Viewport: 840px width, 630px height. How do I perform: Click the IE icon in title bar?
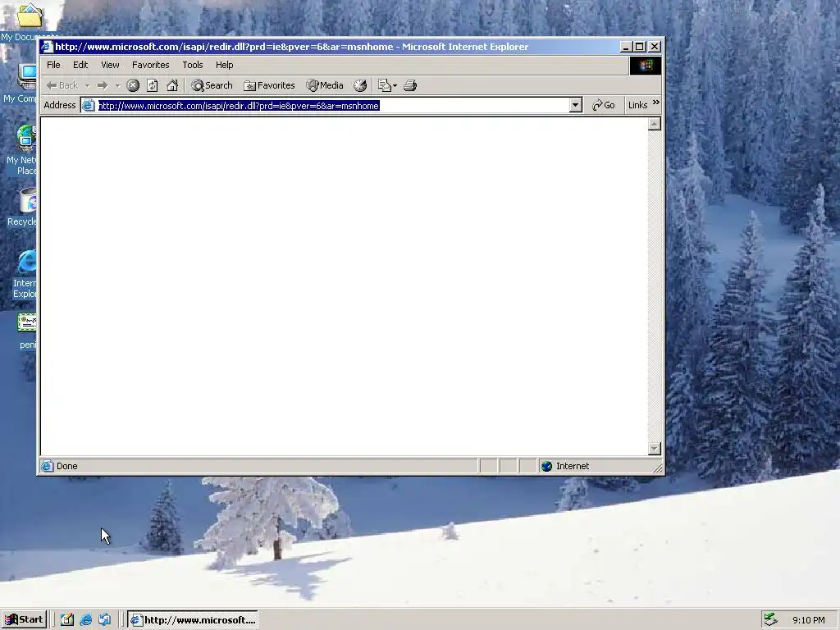pos(47,47)
